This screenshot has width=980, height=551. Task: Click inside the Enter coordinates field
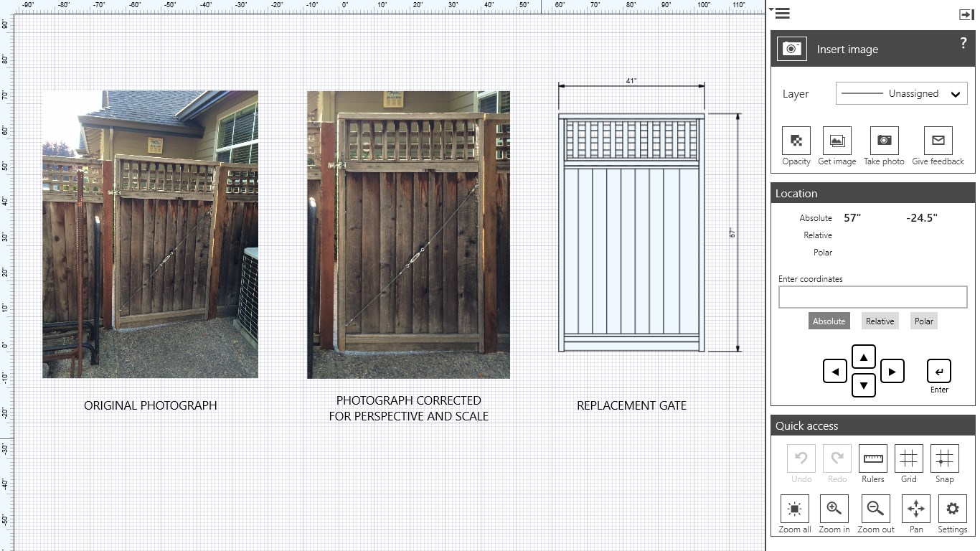coord(872,296)
